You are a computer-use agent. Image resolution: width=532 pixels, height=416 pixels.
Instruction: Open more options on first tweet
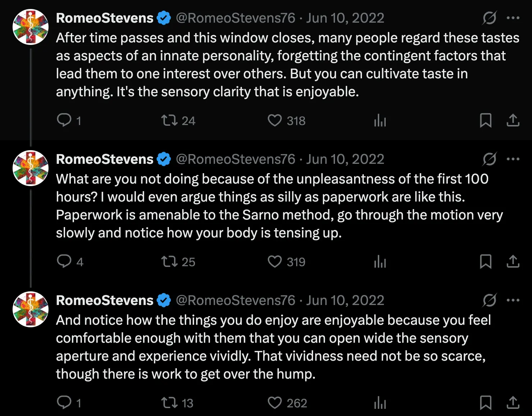[x=513, y=18]
